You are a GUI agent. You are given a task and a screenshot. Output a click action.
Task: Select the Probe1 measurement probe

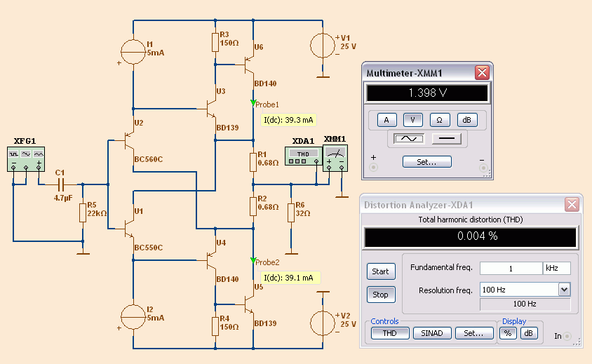253,102
